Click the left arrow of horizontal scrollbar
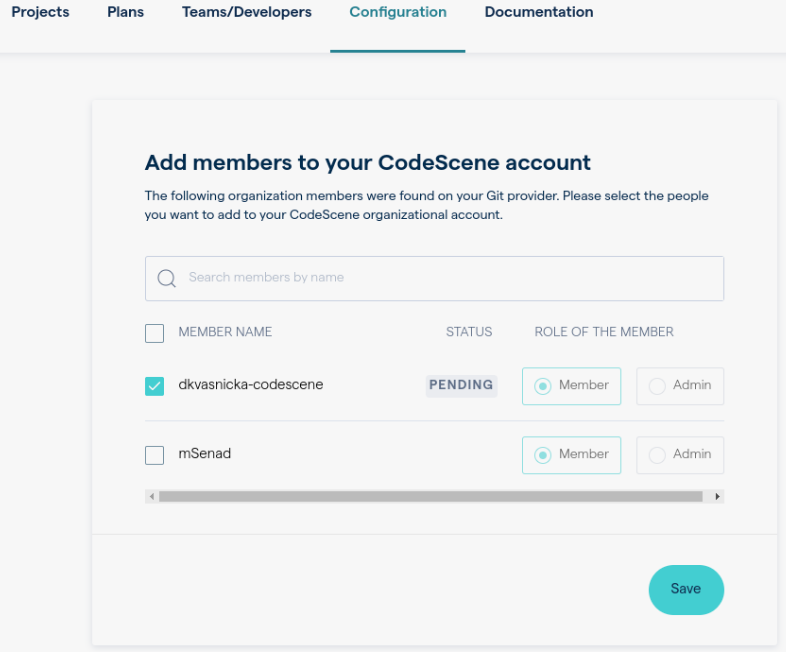The width and height of the screenshot is (786, 652). (x=152, y=497)
